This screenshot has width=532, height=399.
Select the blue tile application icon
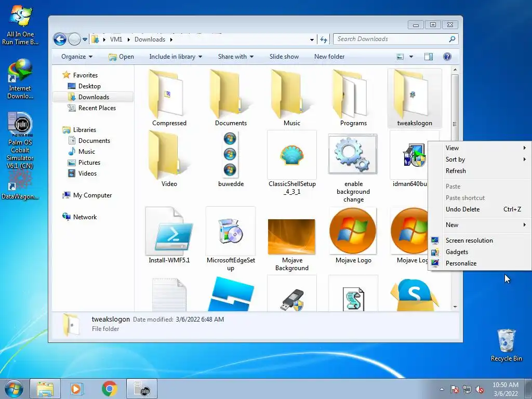(x=231, y=294)
